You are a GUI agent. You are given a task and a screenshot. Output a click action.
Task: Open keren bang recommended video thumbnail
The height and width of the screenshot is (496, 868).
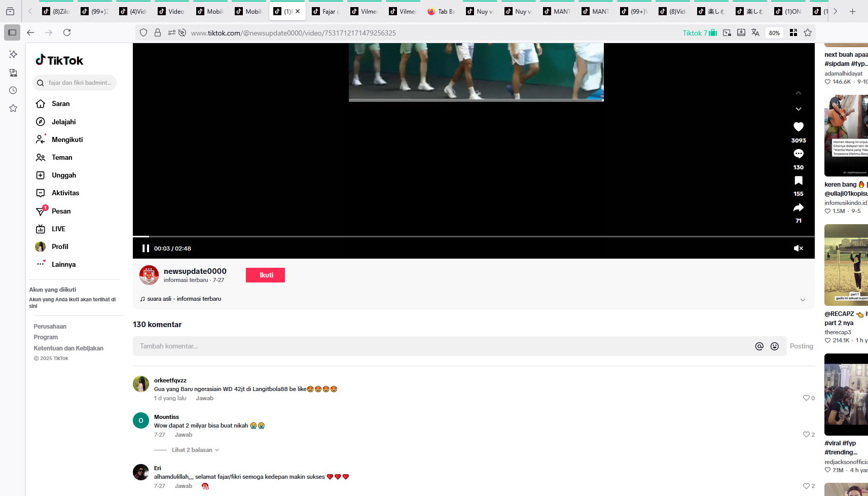[846, 135]
